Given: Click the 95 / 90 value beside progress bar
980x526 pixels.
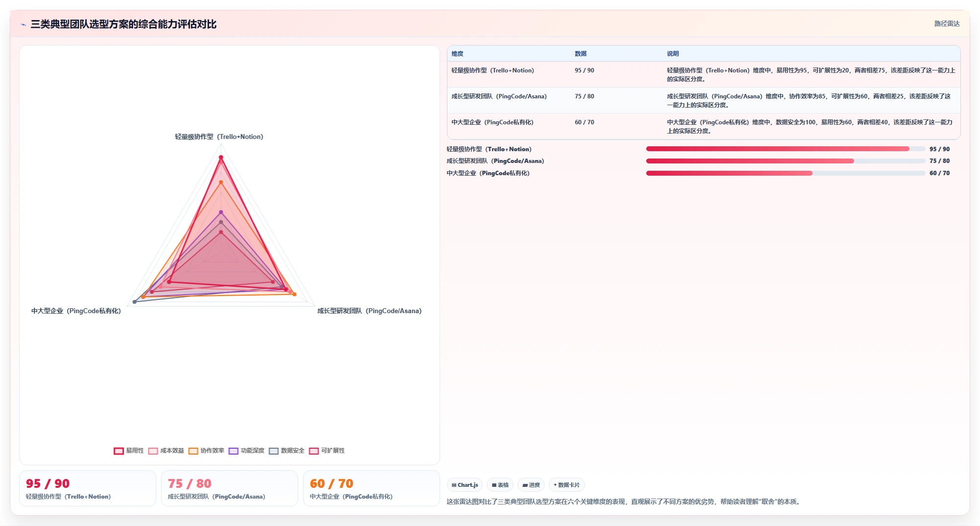Looking at the screenshot, I should pyautogui.click(x=939, y=149).
